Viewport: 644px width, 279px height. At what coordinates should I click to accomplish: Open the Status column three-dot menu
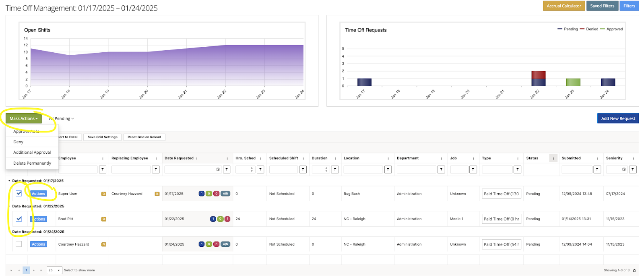(553, 158)
